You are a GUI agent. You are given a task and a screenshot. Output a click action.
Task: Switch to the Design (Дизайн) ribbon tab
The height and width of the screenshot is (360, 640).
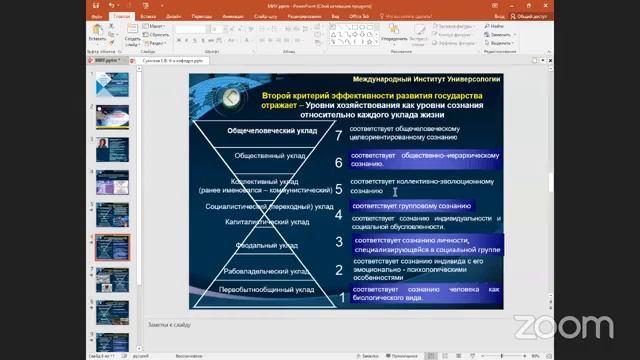173,16
